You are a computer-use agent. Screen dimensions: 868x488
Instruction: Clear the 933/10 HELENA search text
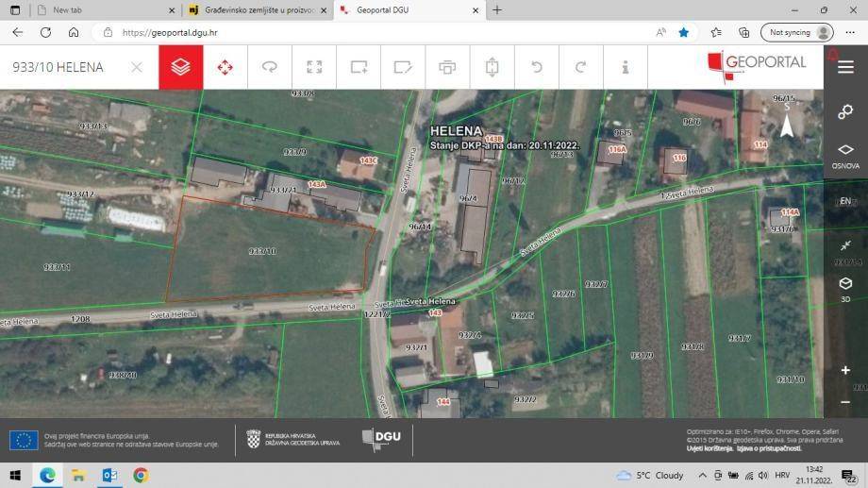tap(137, 67)
